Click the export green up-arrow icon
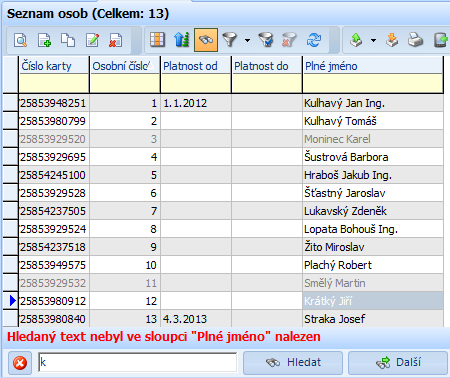450x378 pixels. click(x=356, y=40)
